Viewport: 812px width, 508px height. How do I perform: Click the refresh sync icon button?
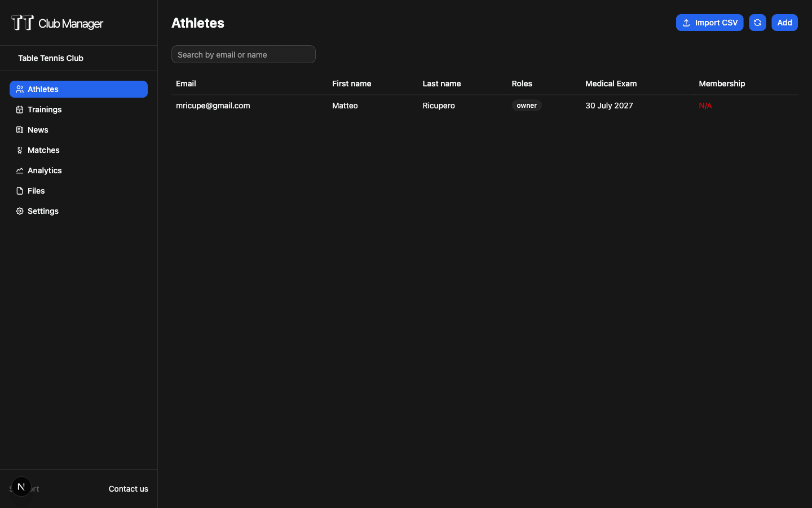click(x=757, y=23)
